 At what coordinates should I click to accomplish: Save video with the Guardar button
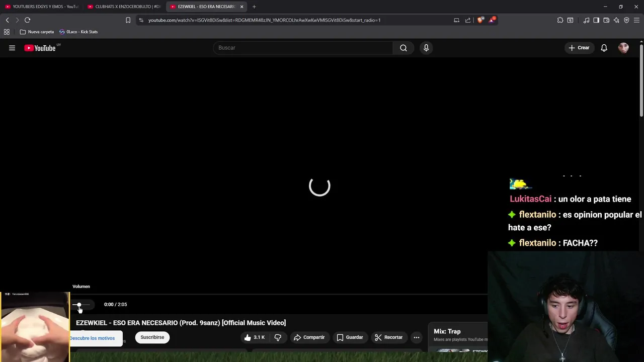tap(350, 337)
